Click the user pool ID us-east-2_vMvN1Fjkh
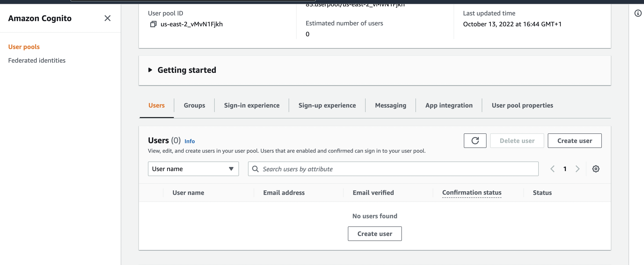Screen dimensions: 644x265 192,24
